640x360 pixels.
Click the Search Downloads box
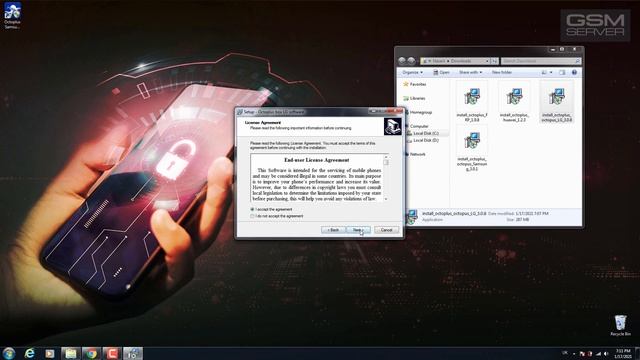click(540, 61)
